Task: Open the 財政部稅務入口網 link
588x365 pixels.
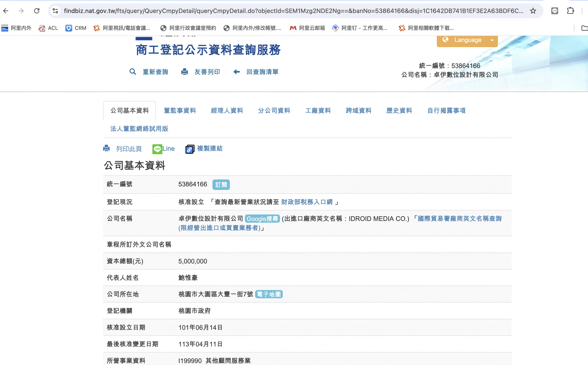Action: (x=307, y=202)
